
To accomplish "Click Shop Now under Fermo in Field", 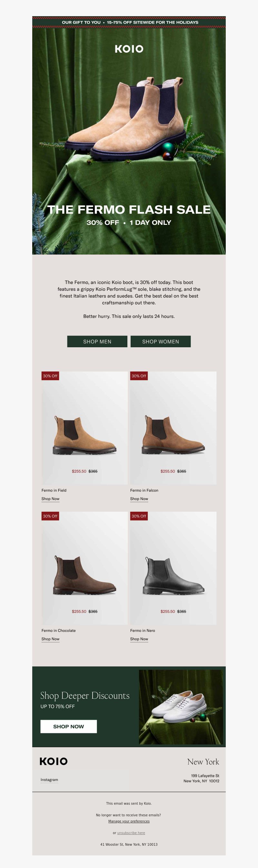I will [50, 499].
